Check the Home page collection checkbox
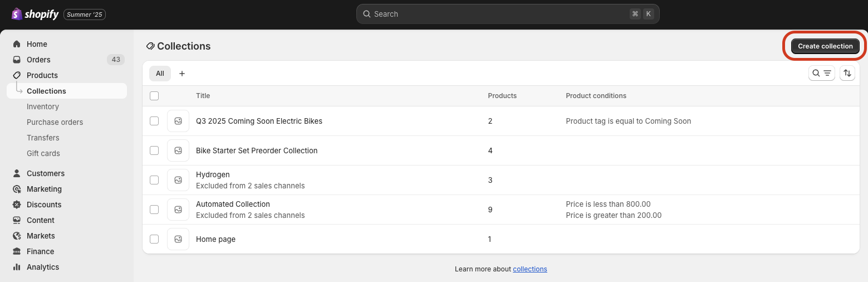Screen dimensions: 868x282 154,239
